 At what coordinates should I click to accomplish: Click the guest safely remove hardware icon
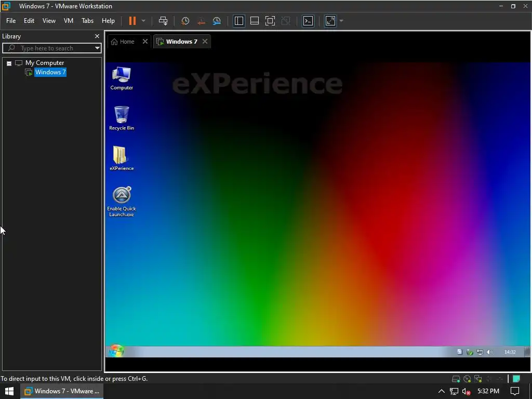[470, 352]
